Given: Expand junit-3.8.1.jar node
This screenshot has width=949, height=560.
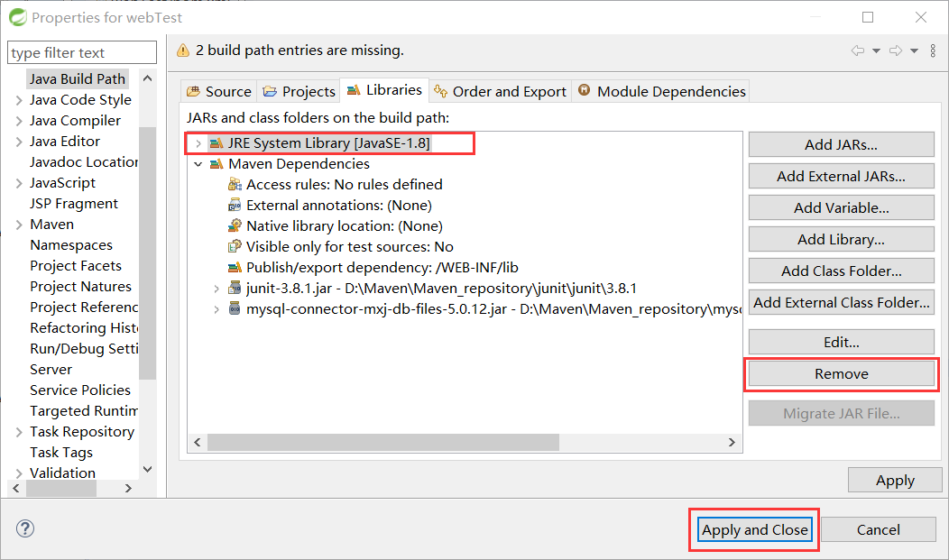Looking at the screenshot, I should pyautogui.click(x=217, y=289).
